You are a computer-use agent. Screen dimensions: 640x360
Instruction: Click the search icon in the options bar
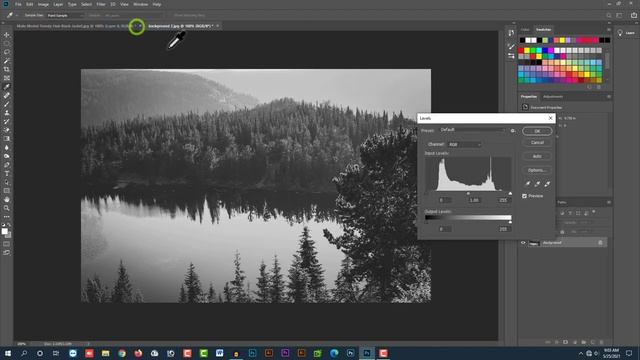coord(609,15)
